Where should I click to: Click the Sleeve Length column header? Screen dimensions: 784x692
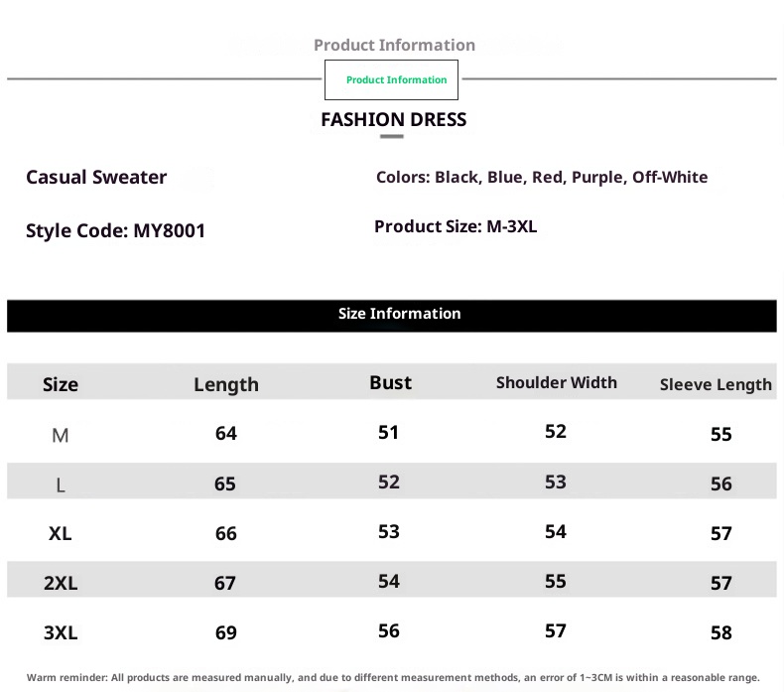716,384
